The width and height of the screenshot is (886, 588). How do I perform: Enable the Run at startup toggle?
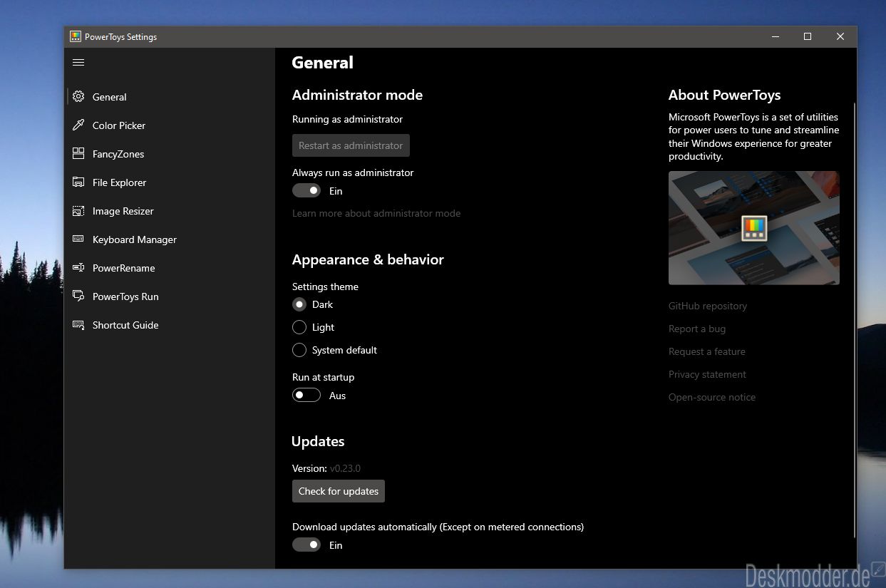click(307, 396)
